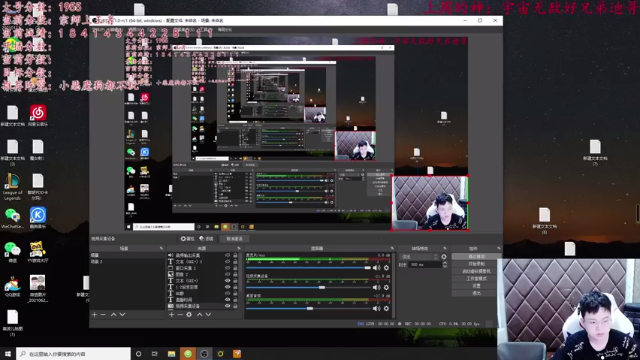Open File Explorer from the taskbar

coord(171,354)
